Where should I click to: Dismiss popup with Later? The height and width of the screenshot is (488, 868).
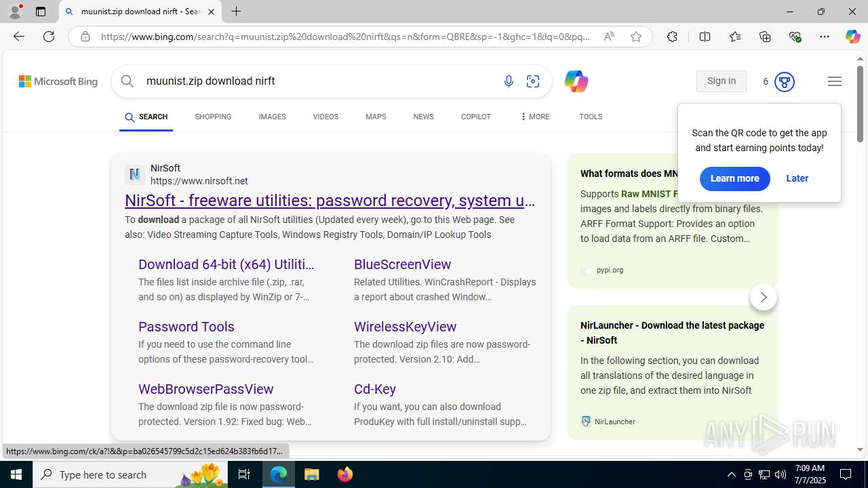tap(797, 179)
